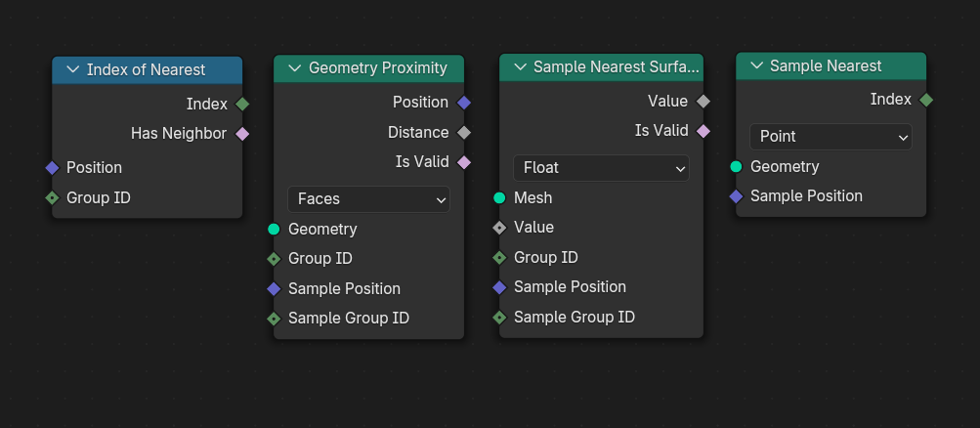The width and height of the screenshot is (980, 428).
Task: Collapse the Sample Nearest node chevron
Action: (757, 65)
